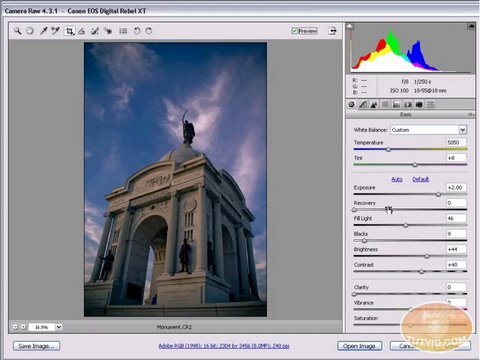Image resolution: width=480 pixels, height=360 pixels.
Task: Open the Basic panel flyout menu
Action: click(x=471, y=114)
